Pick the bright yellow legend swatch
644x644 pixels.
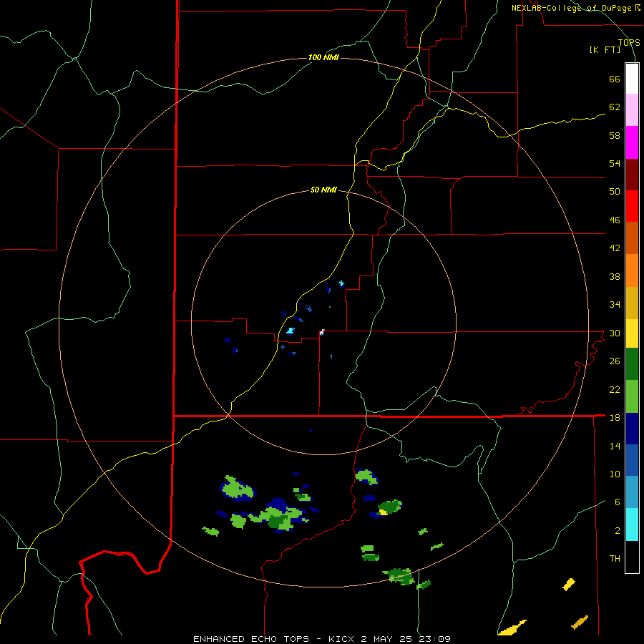coord(632,333)
